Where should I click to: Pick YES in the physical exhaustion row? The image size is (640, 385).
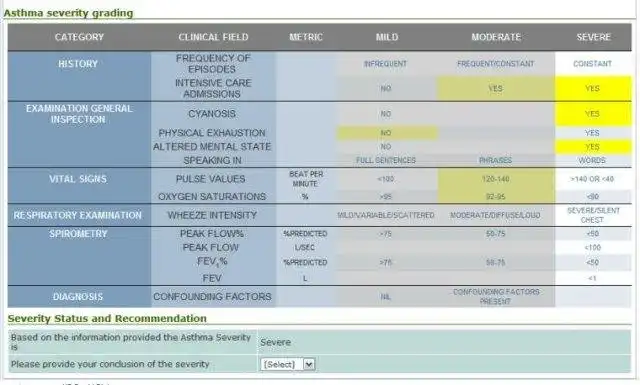pyautogui.click(x=593, y=133)
